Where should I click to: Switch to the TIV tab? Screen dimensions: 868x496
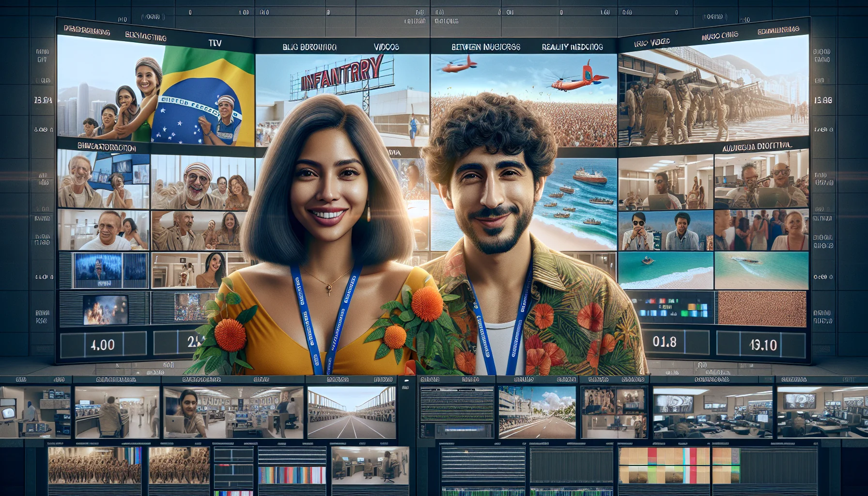click(215, 43)
